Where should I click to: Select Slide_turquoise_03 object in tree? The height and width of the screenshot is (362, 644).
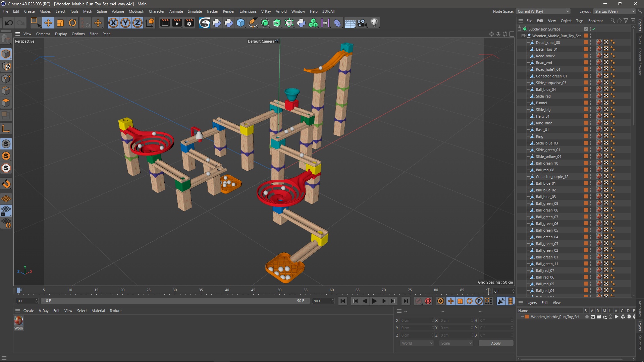click(x=551, y=83)
